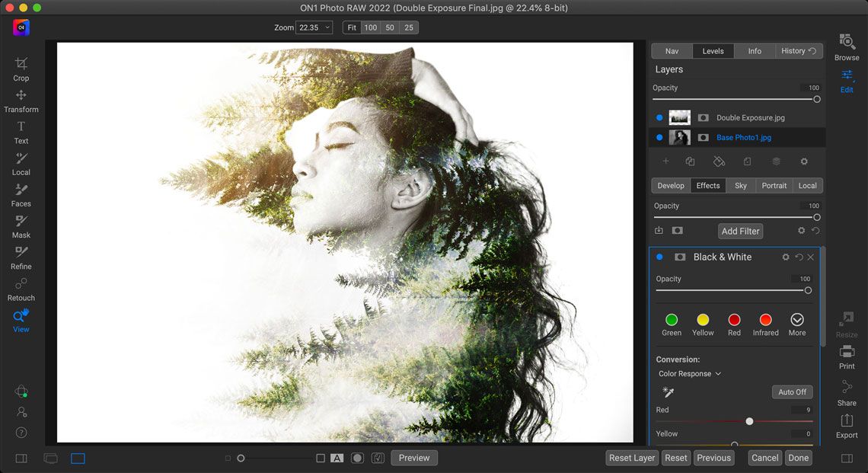Viewport: 868px width, 473px height.
Task: Switch to the Develop tab
Action: click(x=671, y=185)
